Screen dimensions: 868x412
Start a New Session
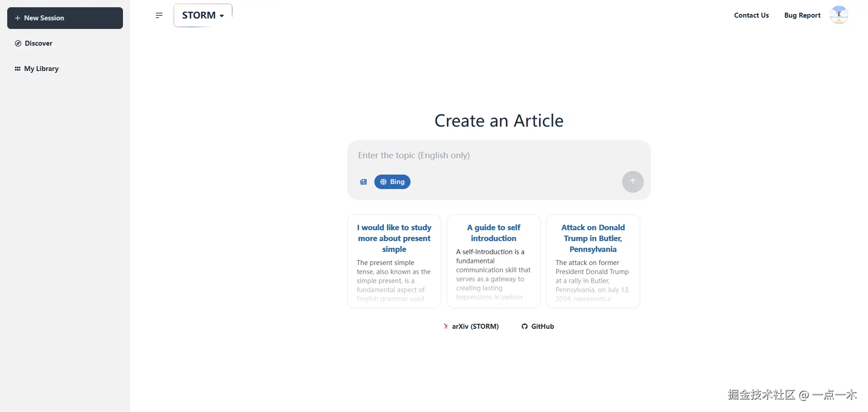click(x=65, y=18)
